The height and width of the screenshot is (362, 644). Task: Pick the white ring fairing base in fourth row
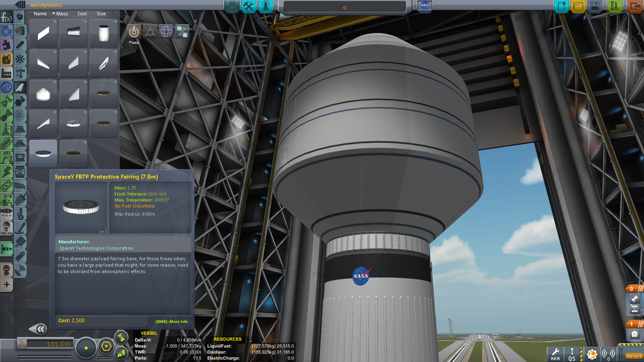pyautogui.click(x=73, y=123)
